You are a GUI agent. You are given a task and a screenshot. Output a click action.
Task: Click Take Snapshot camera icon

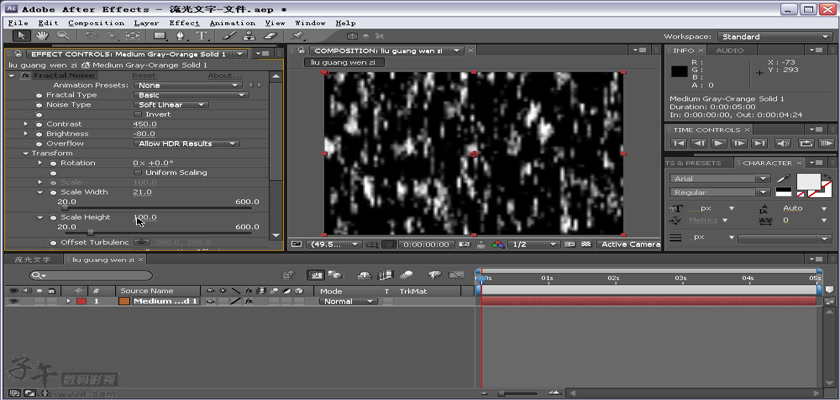(464, 244)
